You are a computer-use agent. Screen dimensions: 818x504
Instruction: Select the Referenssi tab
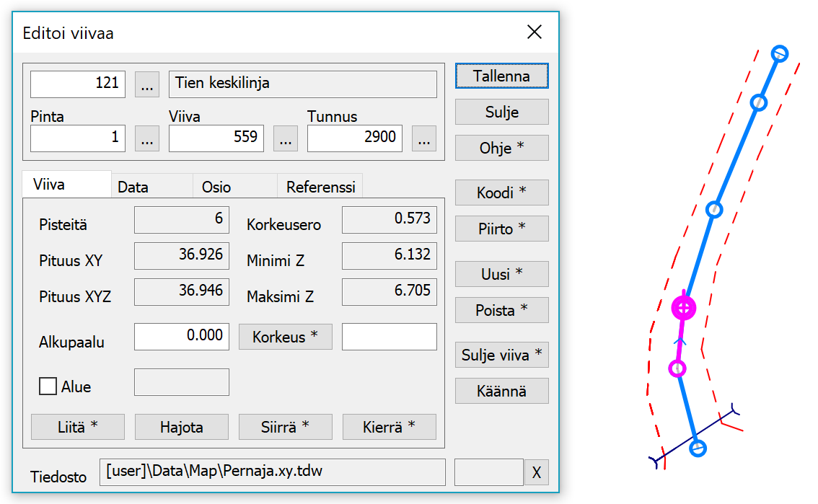coord(320,187)
